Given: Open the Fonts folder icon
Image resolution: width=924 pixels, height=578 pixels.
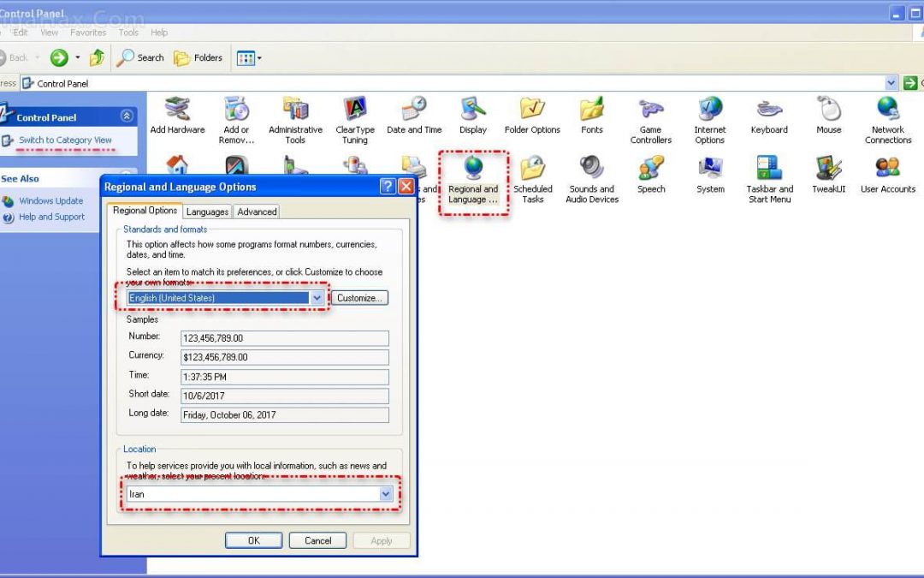Looking at the screenshot, I should 591,110.
